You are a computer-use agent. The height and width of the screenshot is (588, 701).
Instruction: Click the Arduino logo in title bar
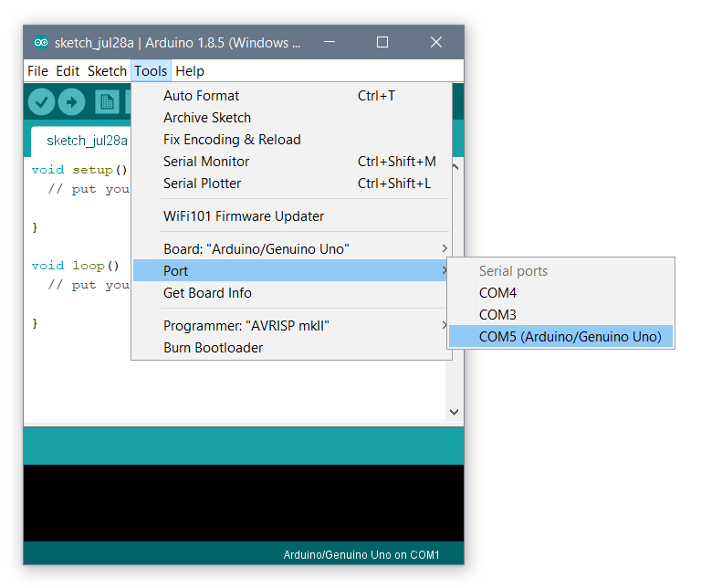click(x=41, y=42)
